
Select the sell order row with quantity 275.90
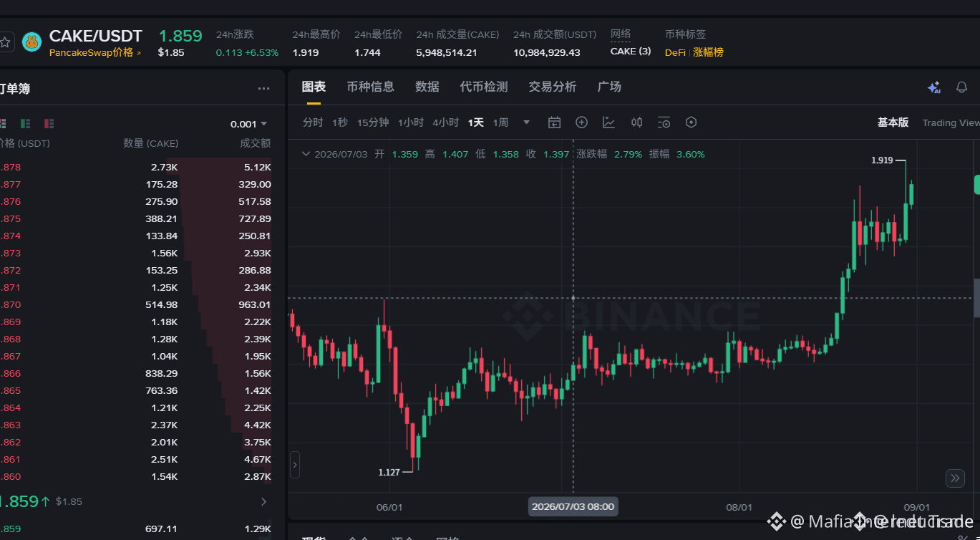pyautogui.click(x=136, y=201)
